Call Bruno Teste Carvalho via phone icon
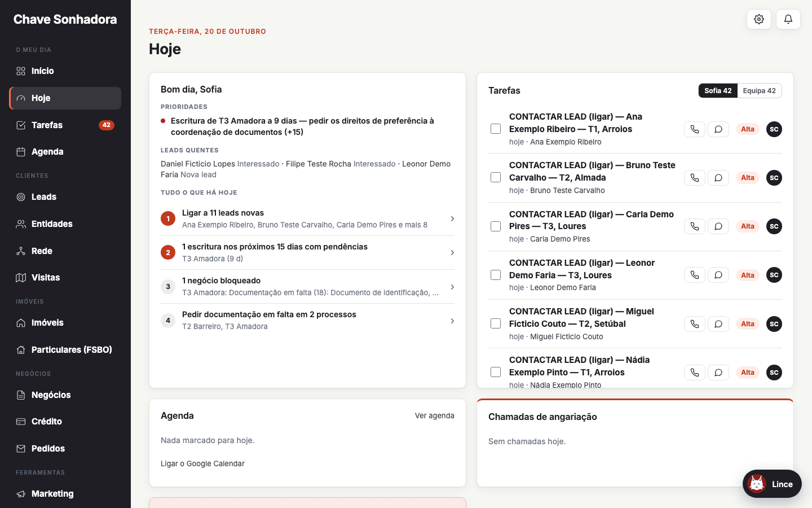This screenshot has width=812, height=508. 695,178
